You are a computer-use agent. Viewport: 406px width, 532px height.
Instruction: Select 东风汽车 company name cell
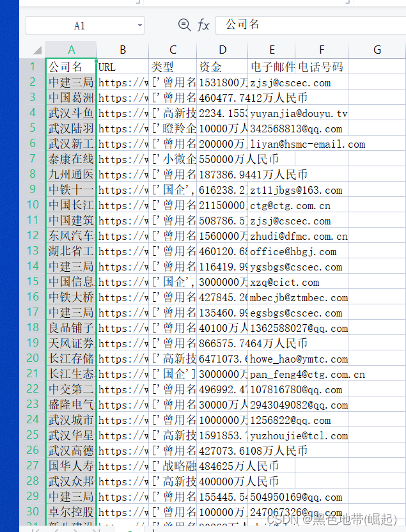pos(71,235)
